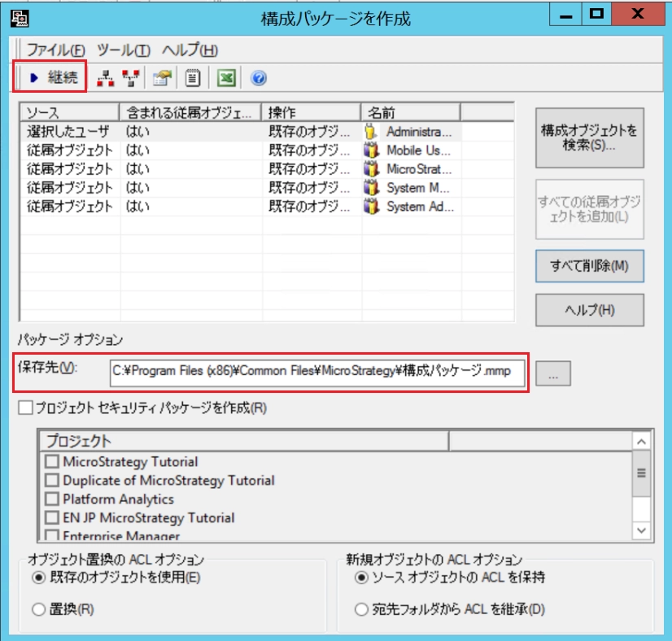
Task: Select the 選択したユーザ row
Action: point(267,132)
